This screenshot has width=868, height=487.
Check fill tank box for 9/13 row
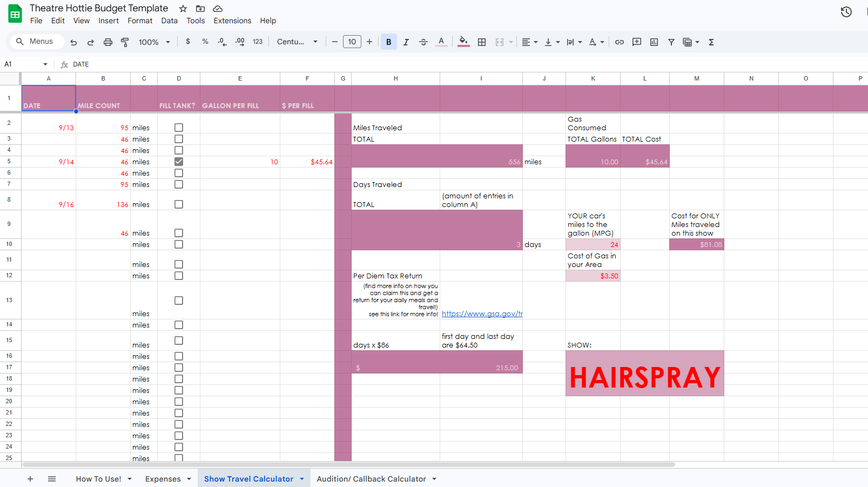pos(179,128)
